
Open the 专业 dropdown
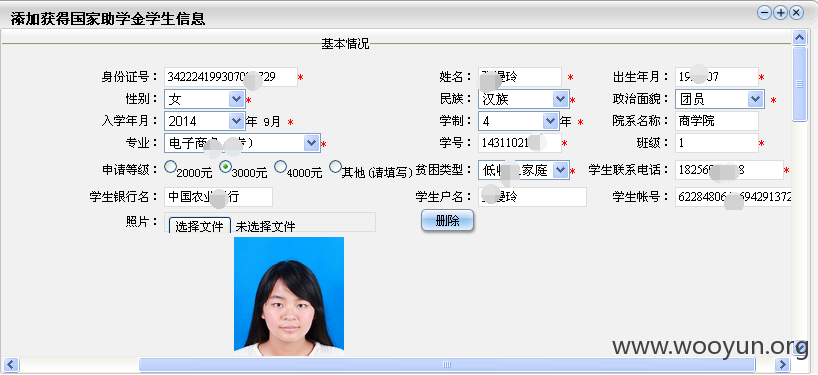(242, 143)
